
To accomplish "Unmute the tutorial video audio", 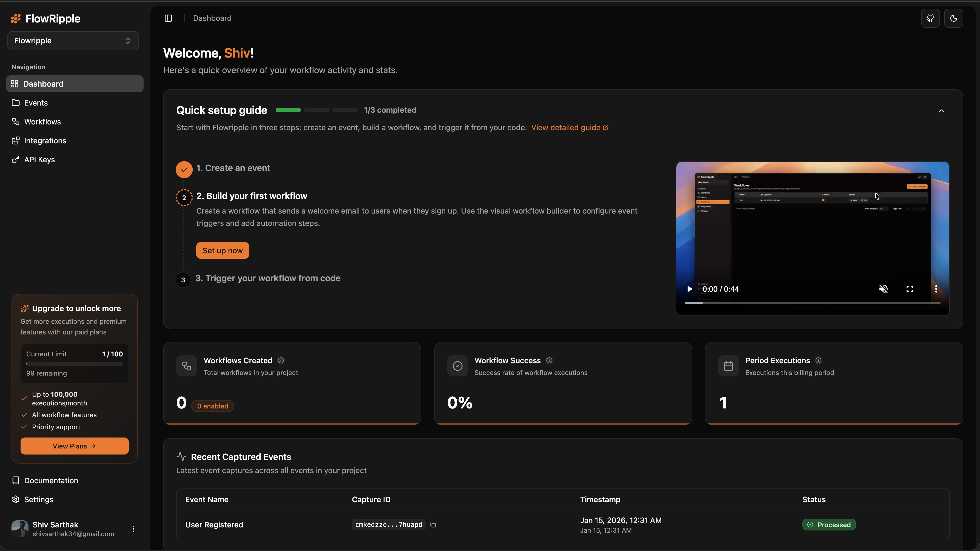I will coord(884,289).
